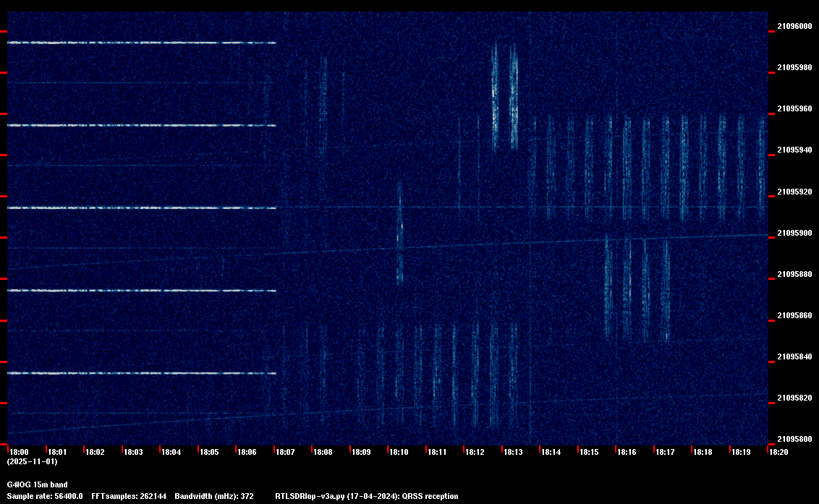Click the 18:00 time axis label
The width and height of the screenshot is (819, 504).
coord(20,452)
